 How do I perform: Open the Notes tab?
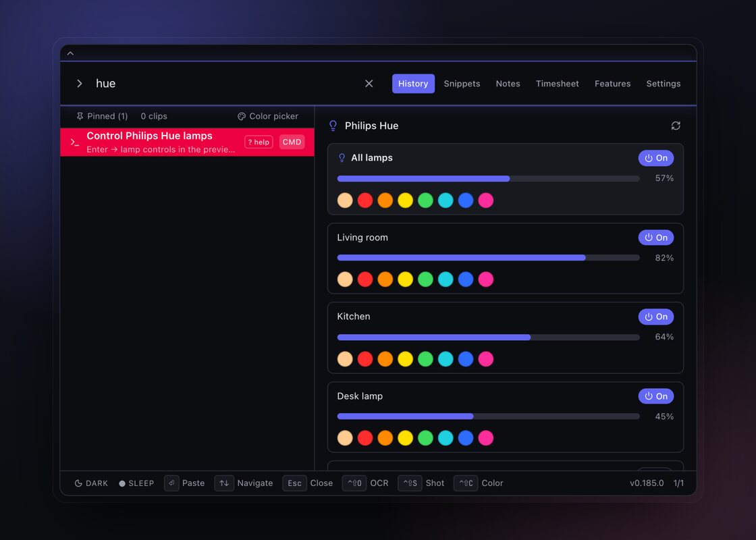[508, 84]
